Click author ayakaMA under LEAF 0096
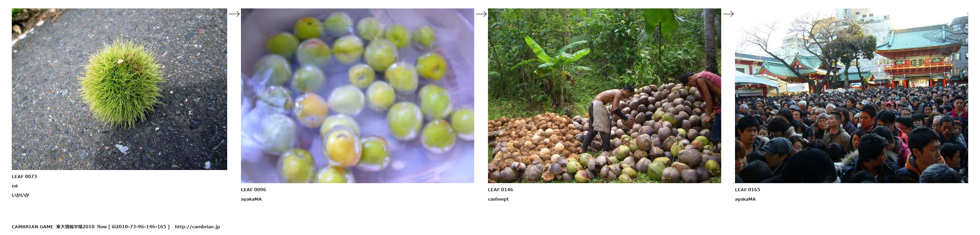The image size is (980, 235). pos(251,199)
